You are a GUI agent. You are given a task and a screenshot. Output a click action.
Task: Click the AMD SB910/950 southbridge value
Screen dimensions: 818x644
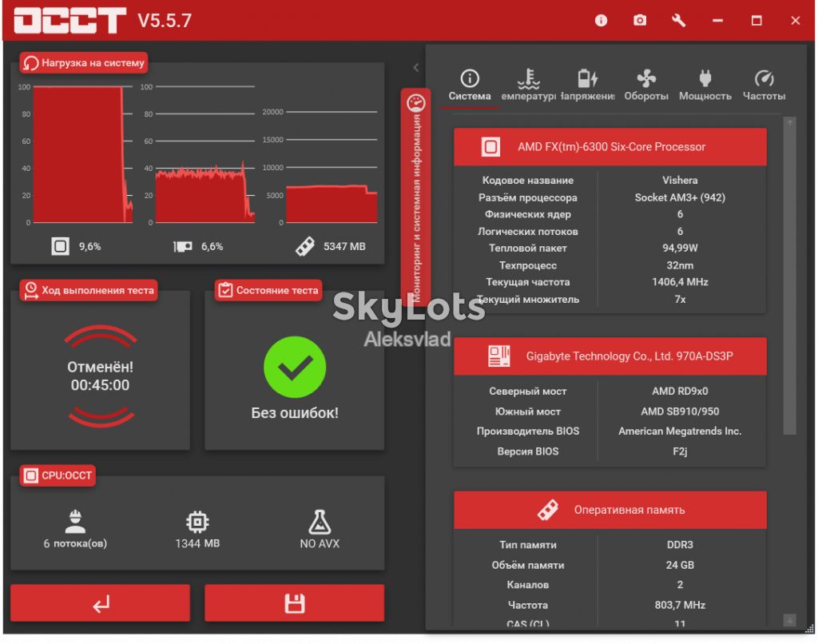(680, 411)
